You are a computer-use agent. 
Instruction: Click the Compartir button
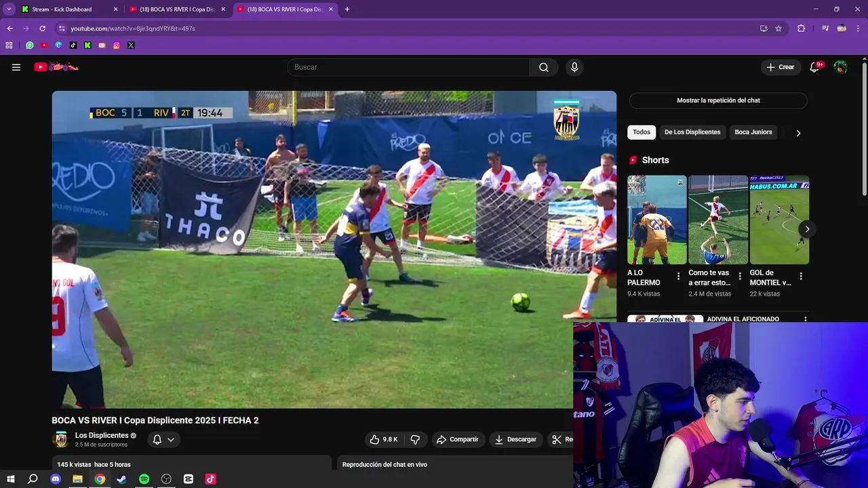pos(458,439)
